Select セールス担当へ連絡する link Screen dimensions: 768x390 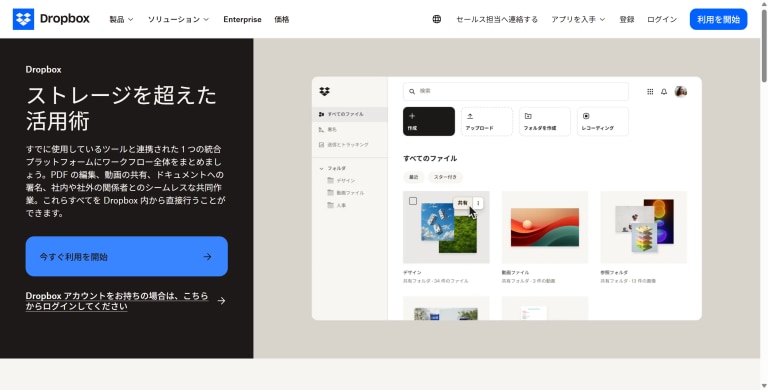[497, 20]
